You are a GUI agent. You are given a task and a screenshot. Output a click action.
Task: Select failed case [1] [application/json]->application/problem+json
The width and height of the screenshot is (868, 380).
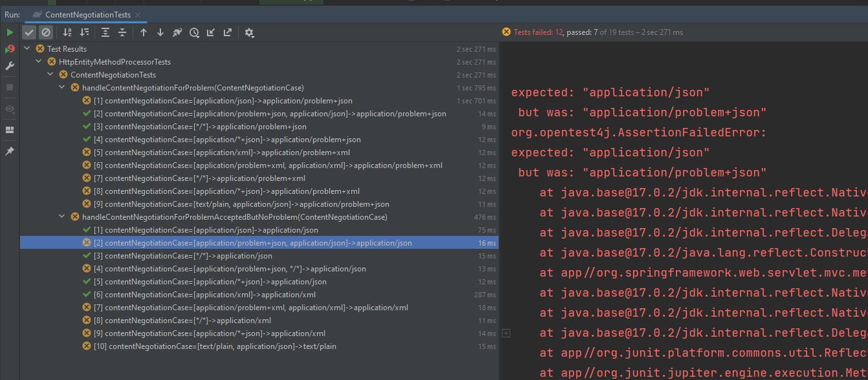[x=259, y=101]
